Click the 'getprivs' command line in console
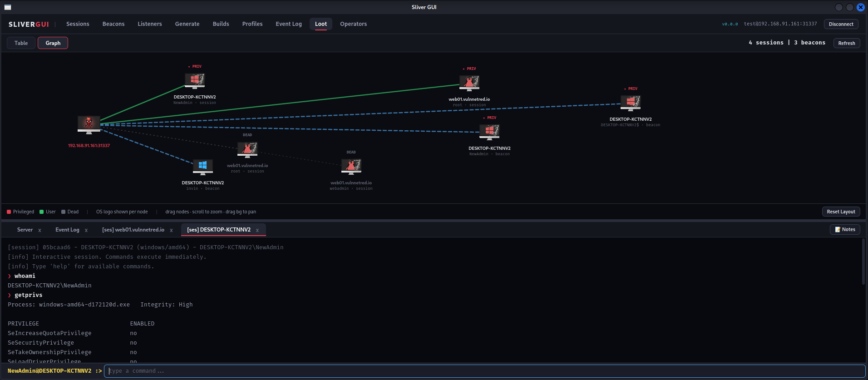 click(25, 295)
